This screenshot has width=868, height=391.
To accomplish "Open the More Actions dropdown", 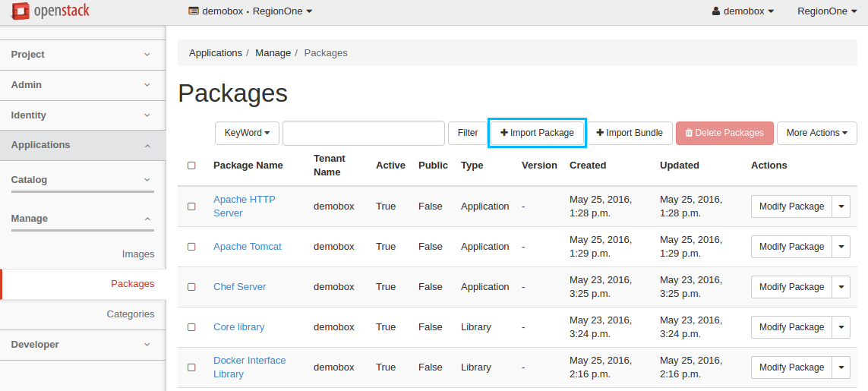I will tap(816, 133).
